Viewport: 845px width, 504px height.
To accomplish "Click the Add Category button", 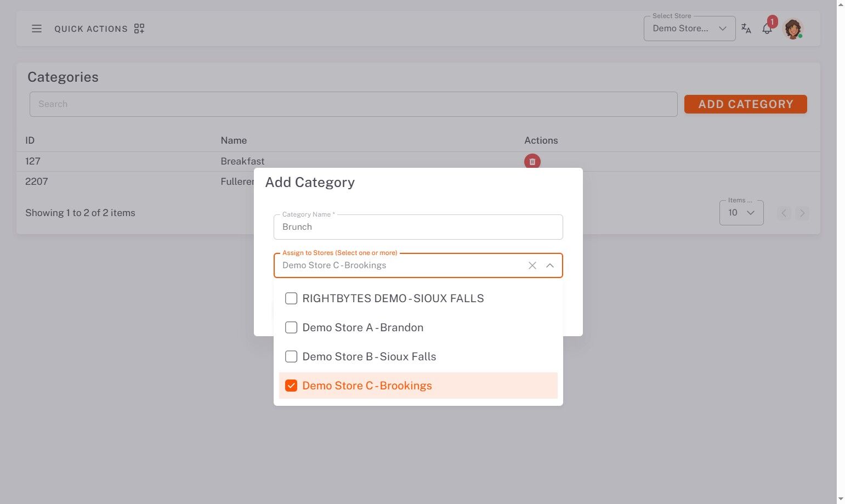I will 745,104.
